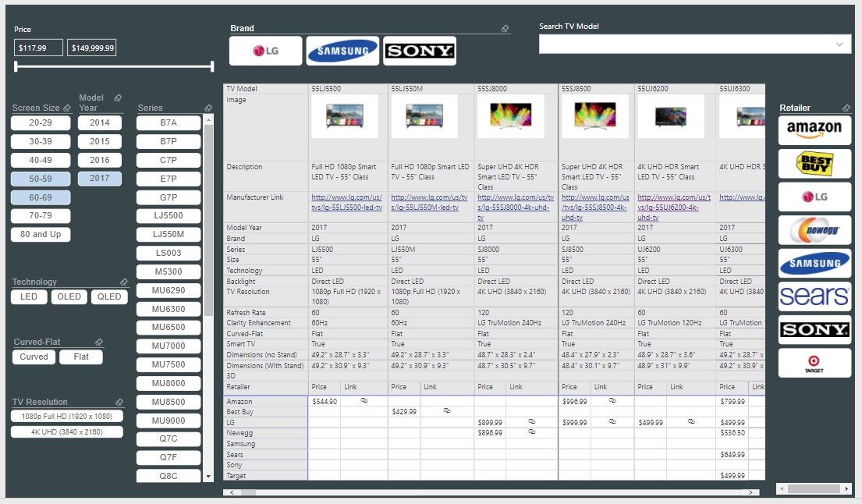The image size is (862, 504).
Task: Select the LJ5500 series option
Action: coord(168,215)
